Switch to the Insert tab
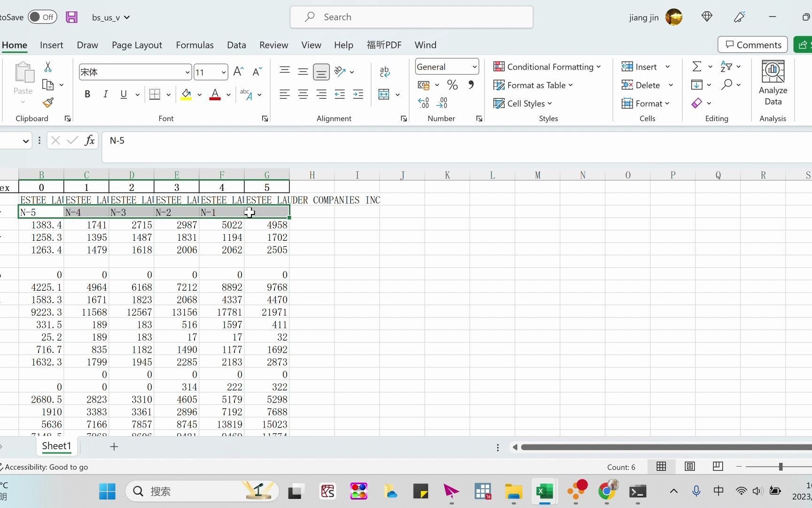 (52, 45)
